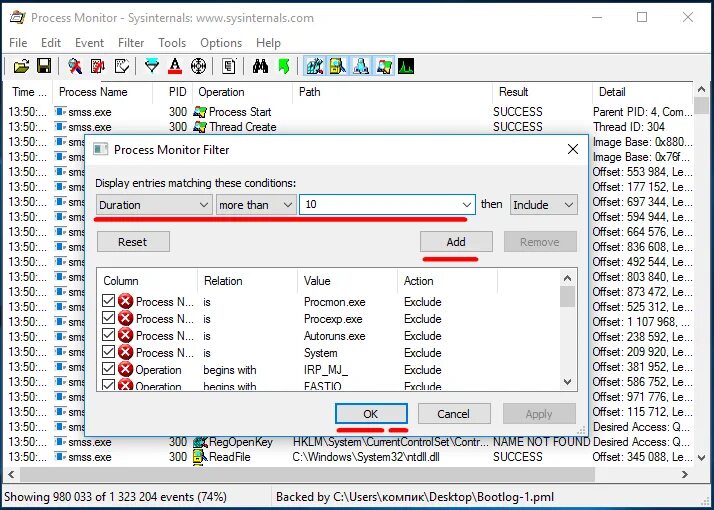
Task: Click the Process Monitor Filter dialog title icon
Action: click(100, 149)
